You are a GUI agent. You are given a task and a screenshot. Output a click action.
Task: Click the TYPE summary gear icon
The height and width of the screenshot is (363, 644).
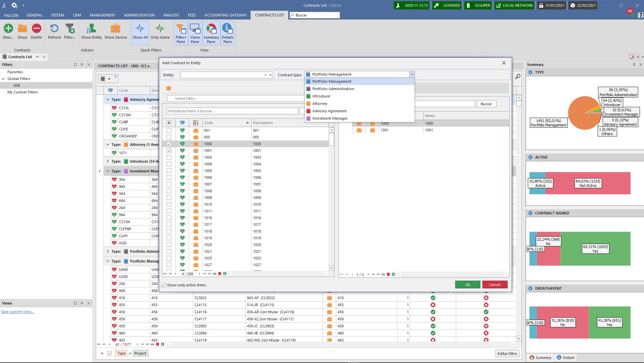(x=530, y=72)
